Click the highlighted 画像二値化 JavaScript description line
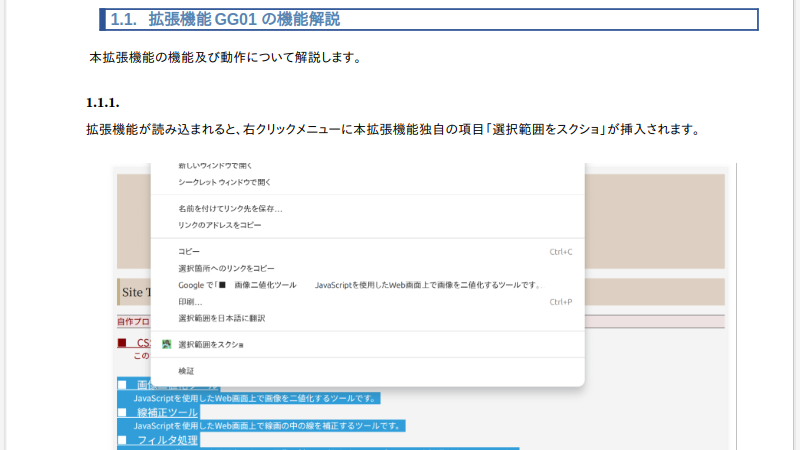The image size is (800, 450). 255,398
